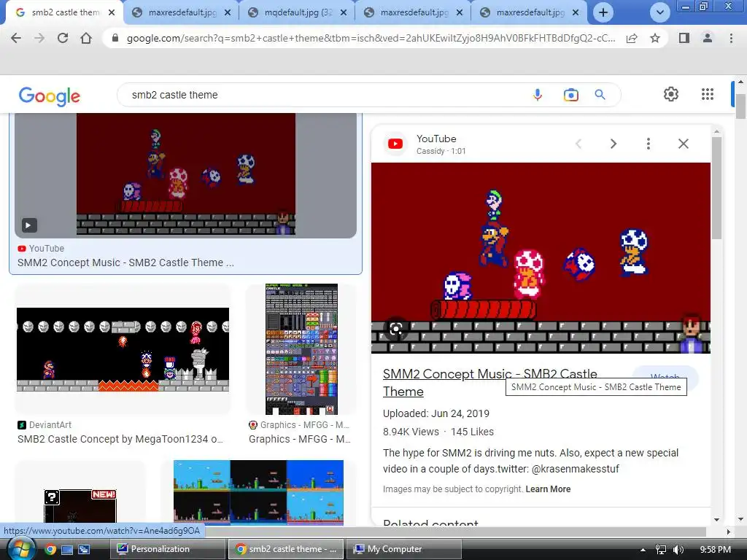Screen dimensions: 747x560
Task: Go to next image in preview panel
Action: tap(613, 144)
